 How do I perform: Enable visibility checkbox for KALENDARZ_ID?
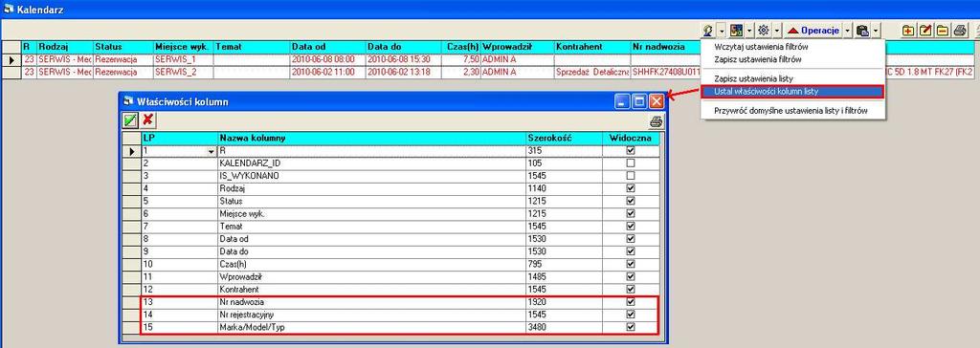click(x=630, y=163)
